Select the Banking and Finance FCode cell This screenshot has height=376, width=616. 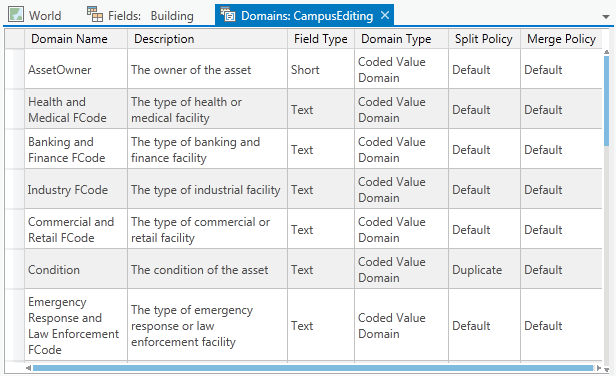76,149
